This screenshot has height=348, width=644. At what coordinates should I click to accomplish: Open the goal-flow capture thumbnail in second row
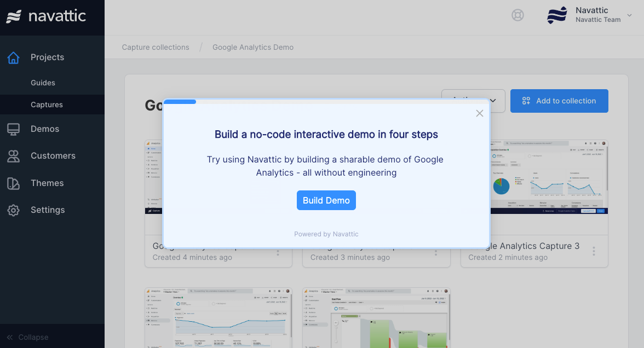376,318
